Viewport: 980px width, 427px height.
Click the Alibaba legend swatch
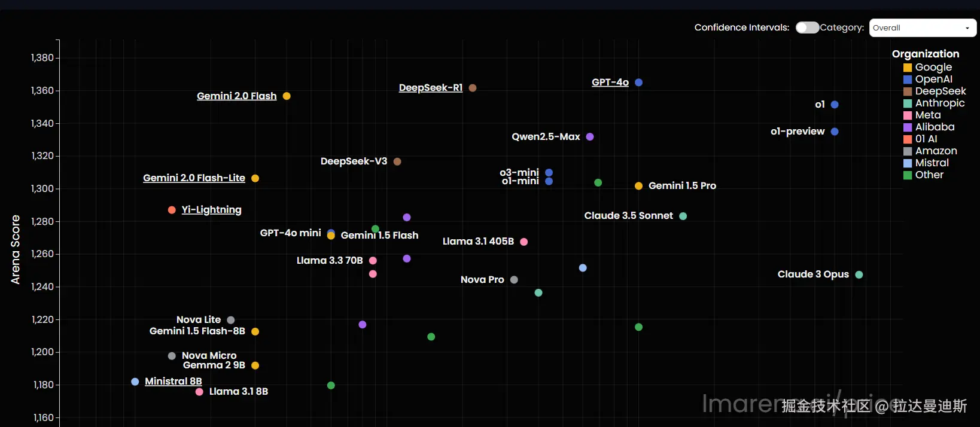click(908, 127)
